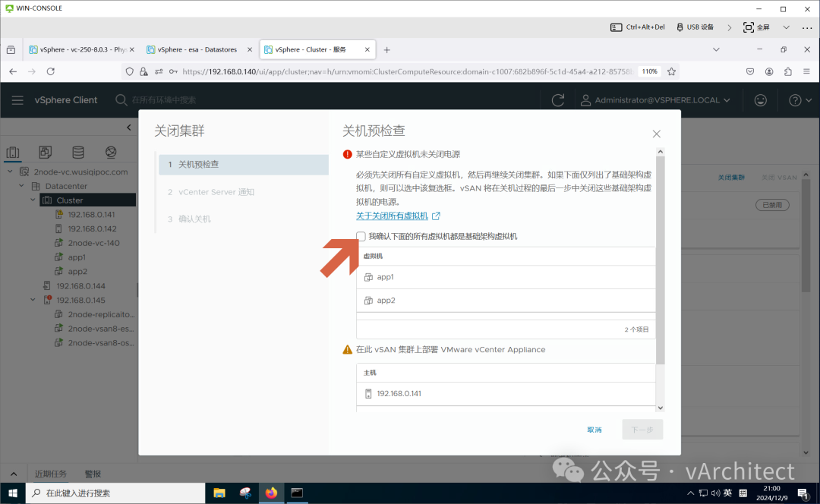Click the dialog's vertical scrollbar down arrow
The height and width of the screenshot is (504, 820).
tap(661, 408)
